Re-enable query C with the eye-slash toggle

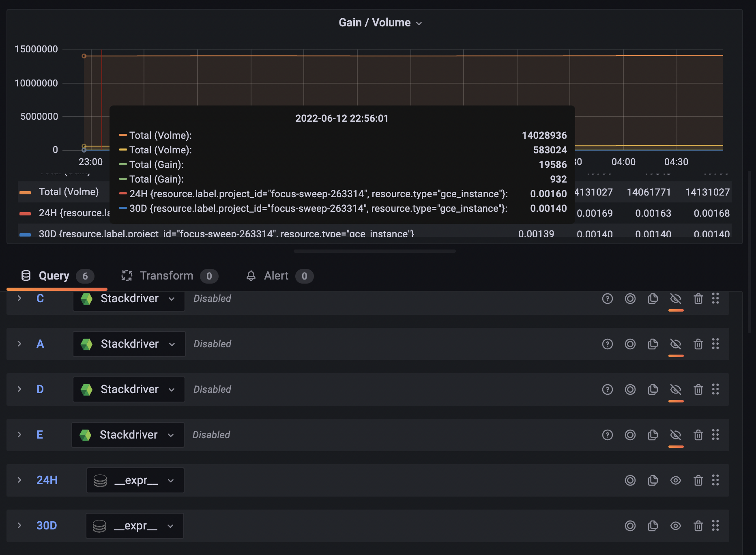click(x=676, y=299)
